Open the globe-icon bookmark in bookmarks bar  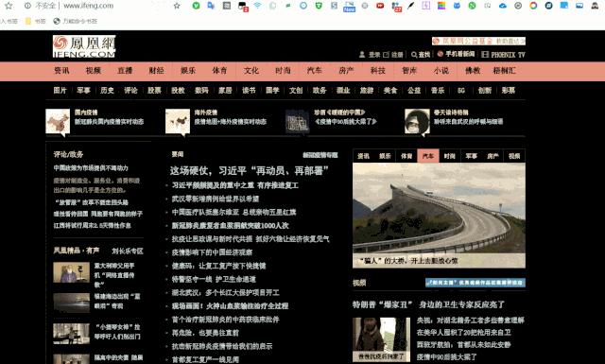76,21
